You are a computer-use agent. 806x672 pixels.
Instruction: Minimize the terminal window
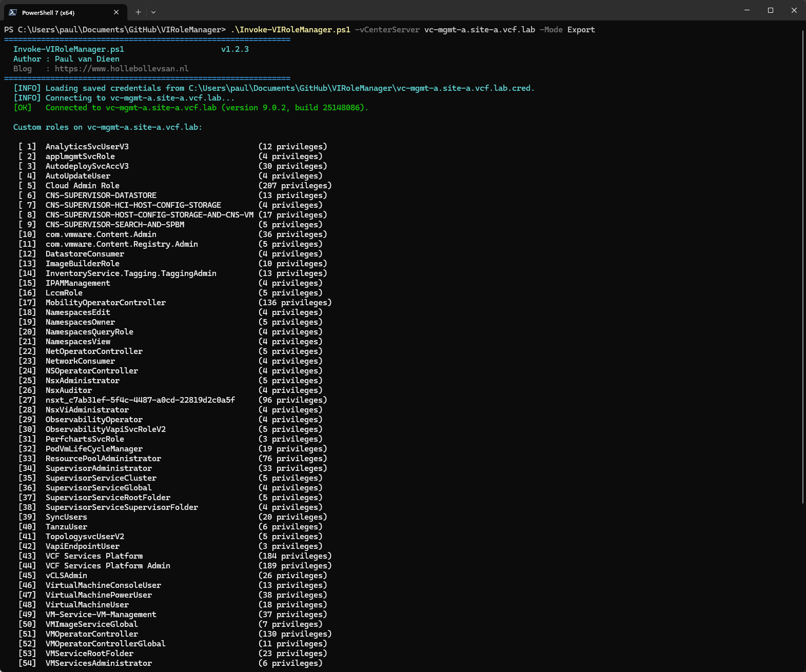pos(747,10)
